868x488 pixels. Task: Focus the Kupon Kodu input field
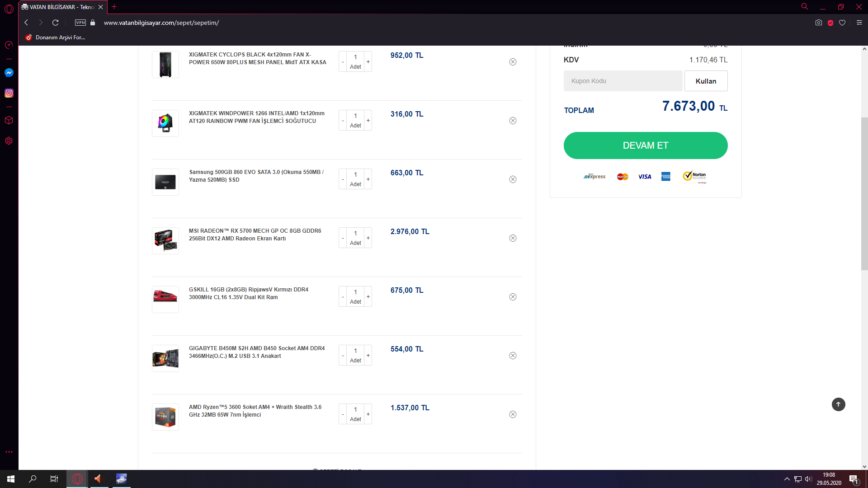coord(623,81)
